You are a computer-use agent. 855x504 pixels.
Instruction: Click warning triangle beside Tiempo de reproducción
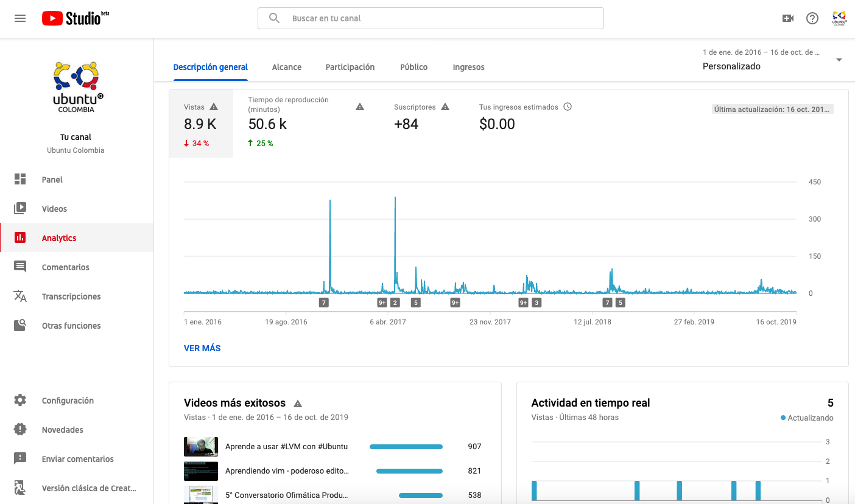360,107
